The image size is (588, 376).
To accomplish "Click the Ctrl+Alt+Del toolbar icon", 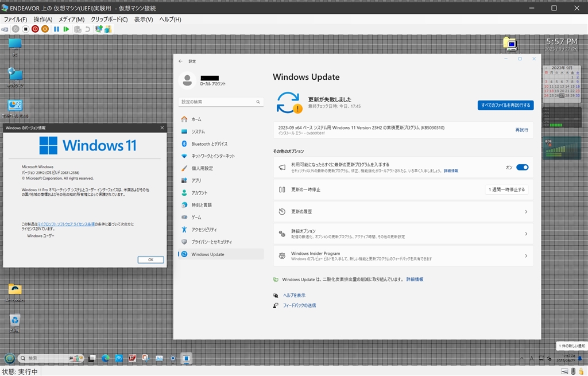I will 5,29.
